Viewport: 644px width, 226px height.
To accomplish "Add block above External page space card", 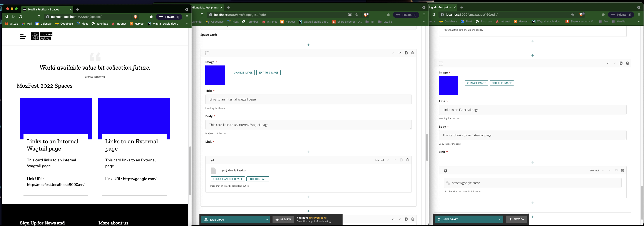I will tap(532, 55).
